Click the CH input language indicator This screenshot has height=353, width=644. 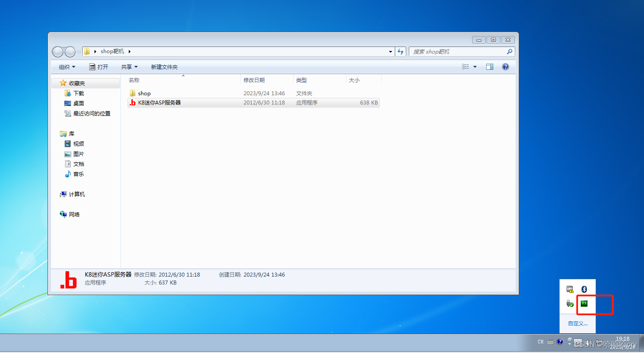[541, 342]
